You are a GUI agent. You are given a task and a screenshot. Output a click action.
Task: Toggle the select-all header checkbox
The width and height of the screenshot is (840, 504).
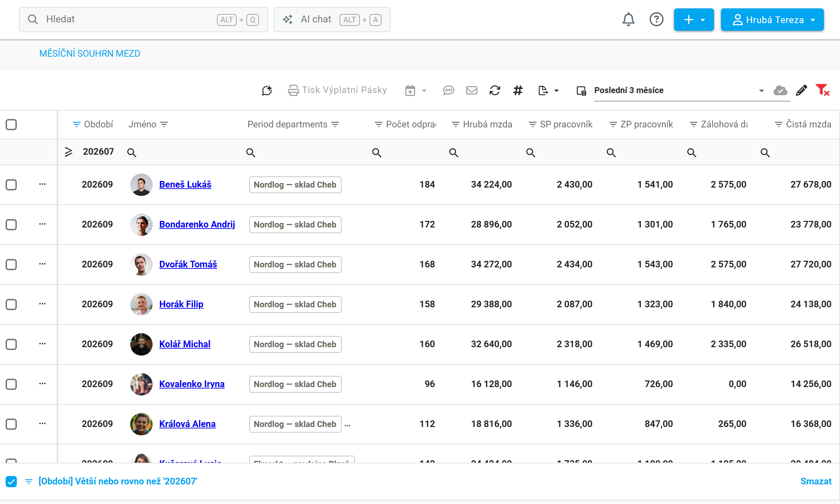click(11, 124)
